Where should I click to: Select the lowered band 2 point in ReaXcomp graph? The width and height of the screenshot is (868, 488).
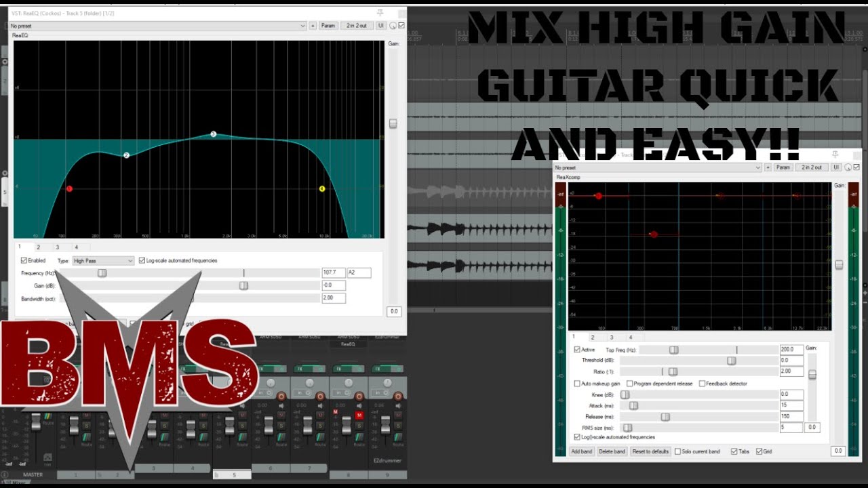(654, 235)
